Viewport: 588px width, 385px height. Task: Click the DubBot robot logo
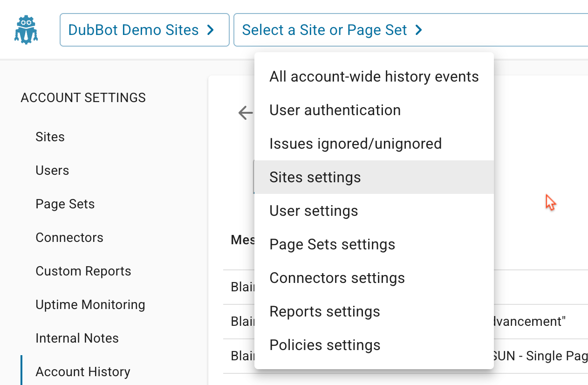click(x=26, y=29)
